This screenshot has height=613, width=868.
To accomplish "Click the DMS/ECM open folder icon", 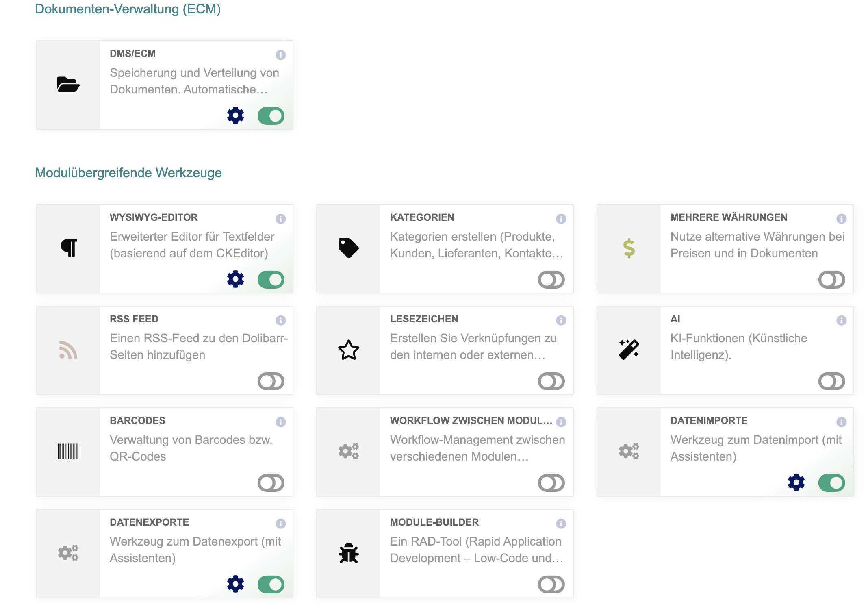I will coord(68,85).
